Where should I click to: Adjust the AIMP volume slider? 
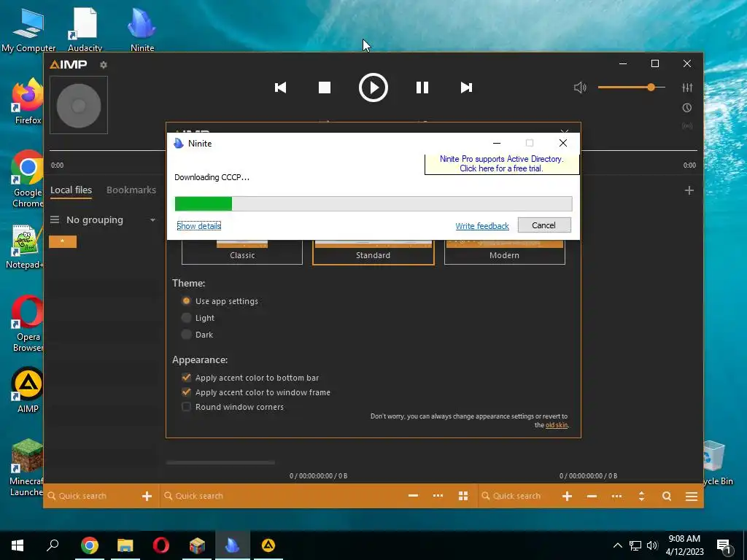[631, 87]
